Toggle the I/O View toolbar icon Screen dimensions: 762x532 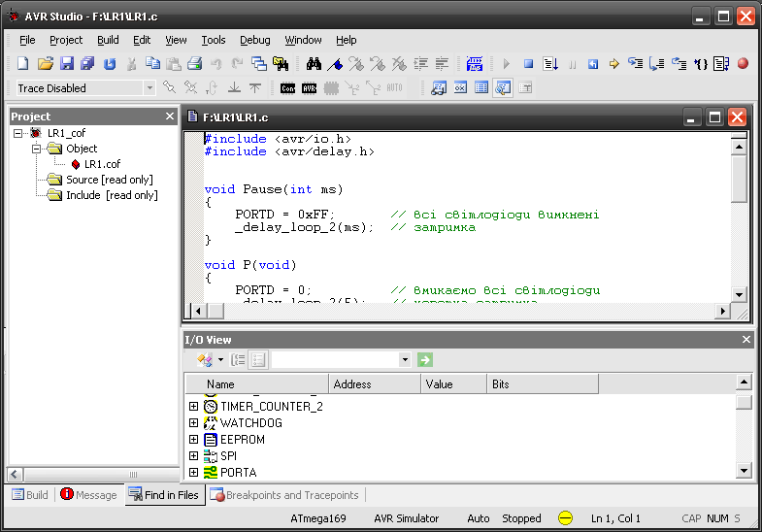[x=503, y=88]
